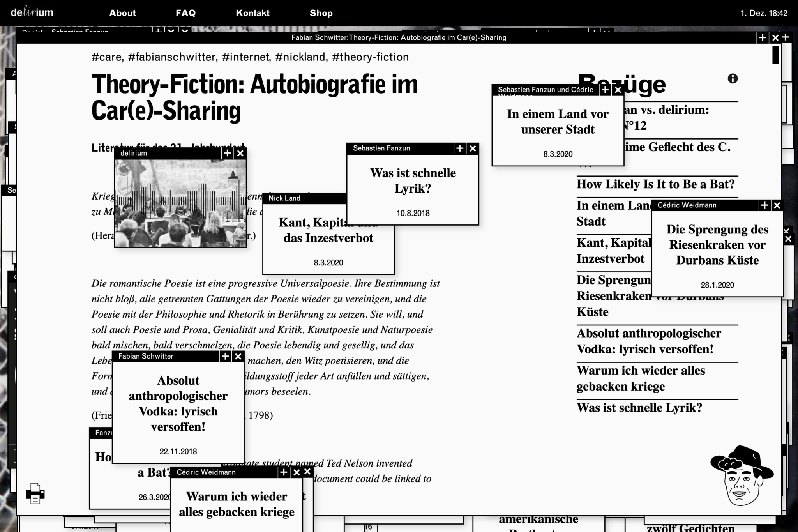
Task: Open the FAQ page
Action: coord(186,13)
